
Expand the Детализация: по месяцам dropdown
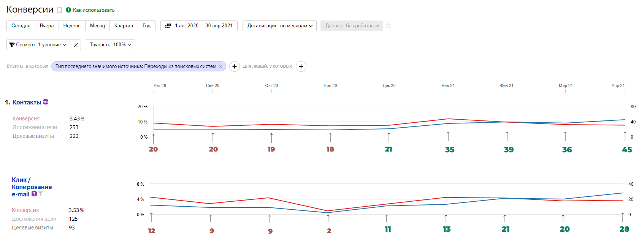coord(279,26)
